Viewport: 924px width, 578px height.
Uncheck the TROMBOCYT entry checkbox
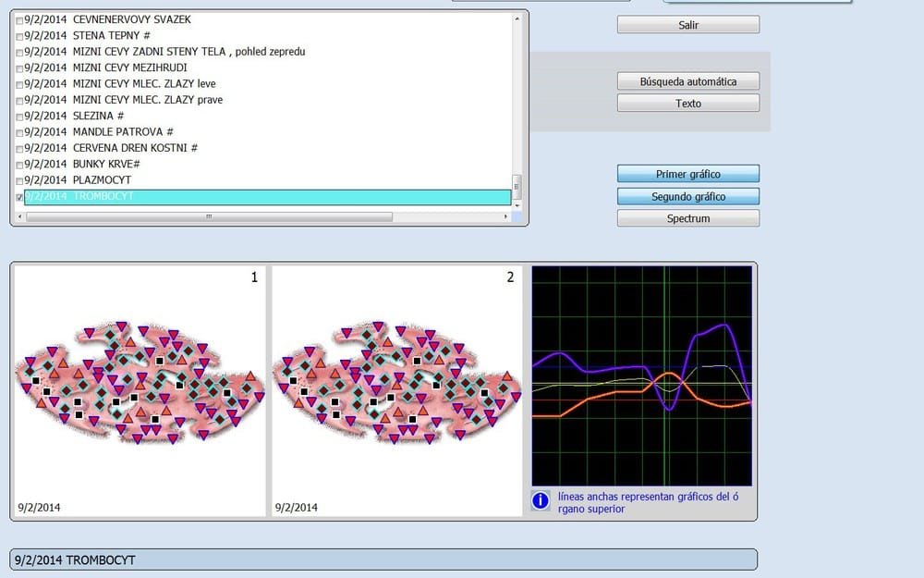coord(18,196)
